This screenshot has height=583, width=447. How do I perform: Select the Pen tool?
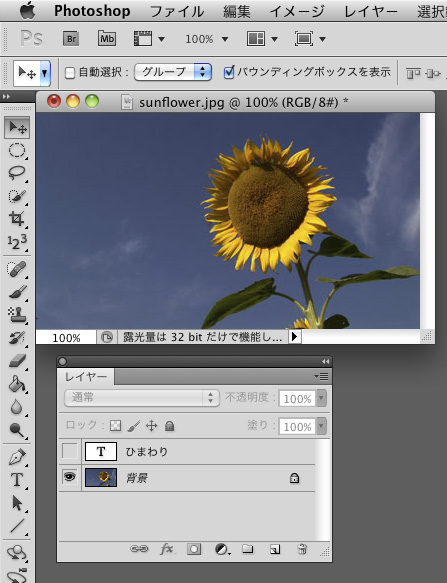tap(17, 457)
